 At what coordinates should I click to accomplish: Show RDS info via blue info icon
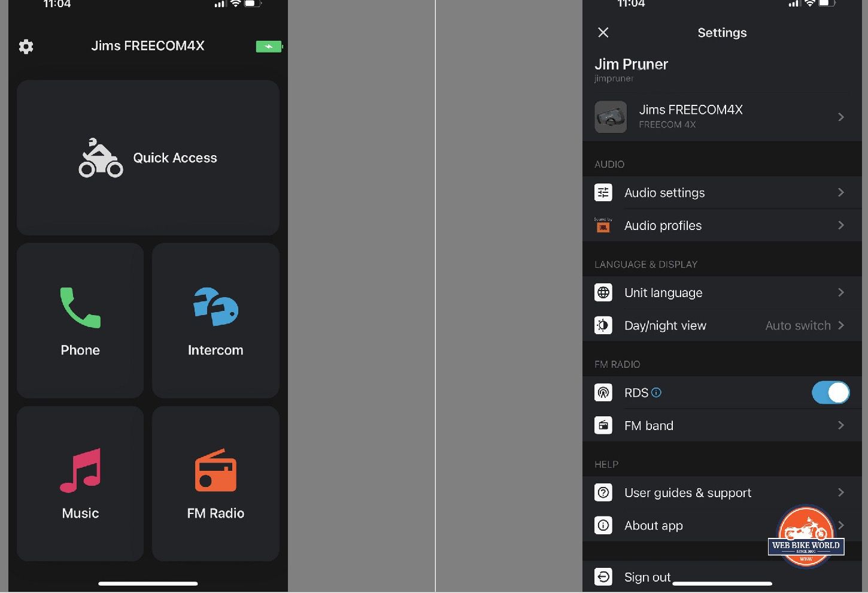click(x=657, y=392)
